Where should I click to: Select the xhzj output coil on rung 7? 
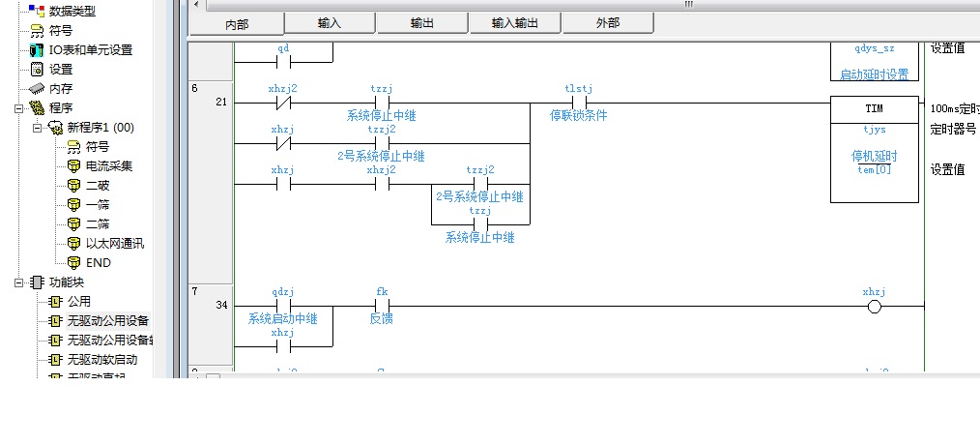click(874, 307)
